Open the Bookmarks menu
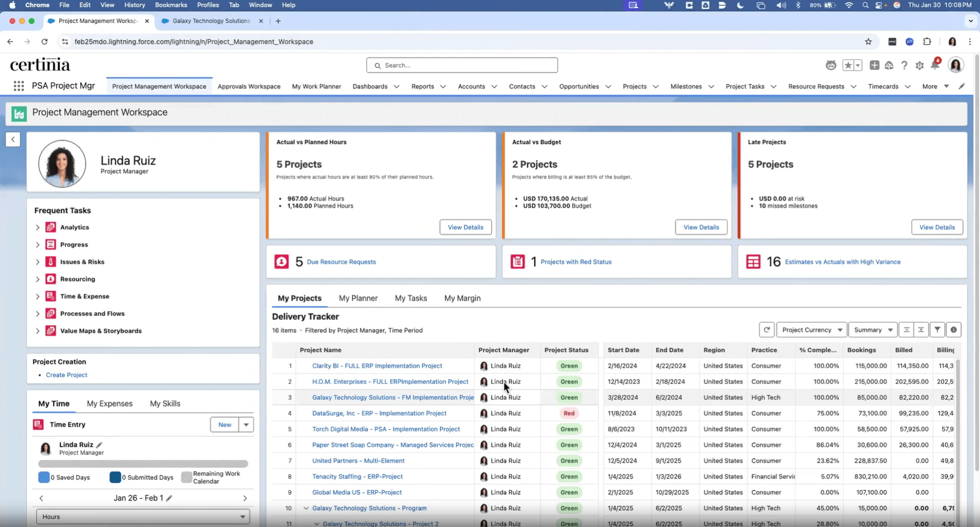980x527 pixels. (x=170, y=5)
